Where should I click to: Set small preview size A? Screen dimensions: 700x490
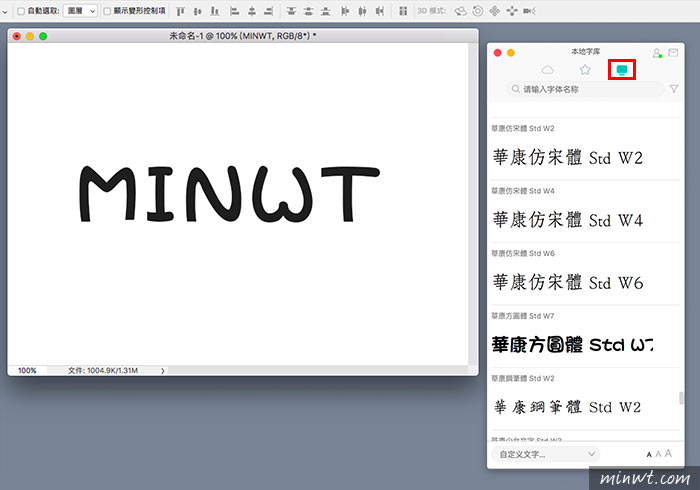click(649, 455)
